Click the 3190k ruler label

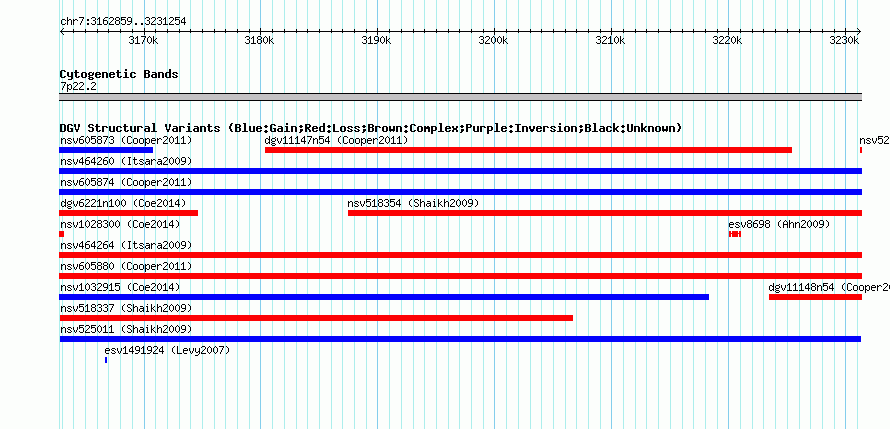click(376, 41)
